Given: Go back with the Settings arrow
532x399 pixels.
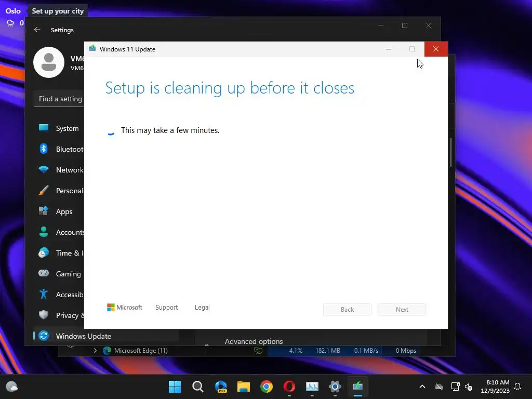Looking at the screenshot, I should (37, 30).
